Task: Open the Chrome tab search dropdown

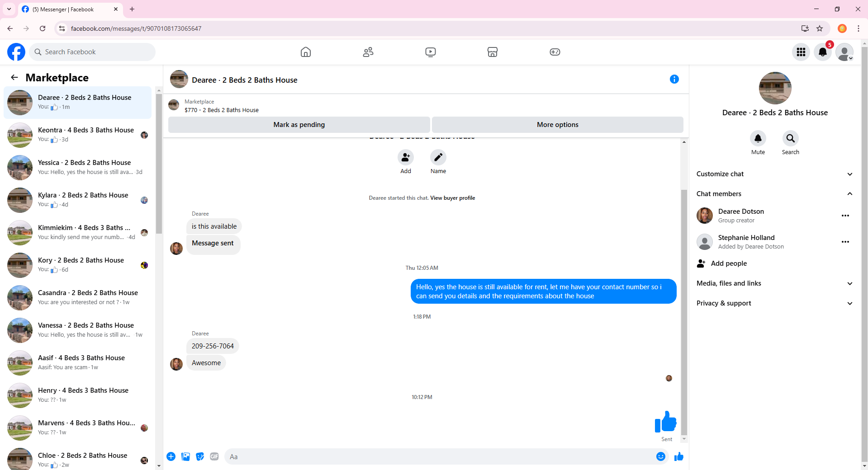Action: (9, 9)
